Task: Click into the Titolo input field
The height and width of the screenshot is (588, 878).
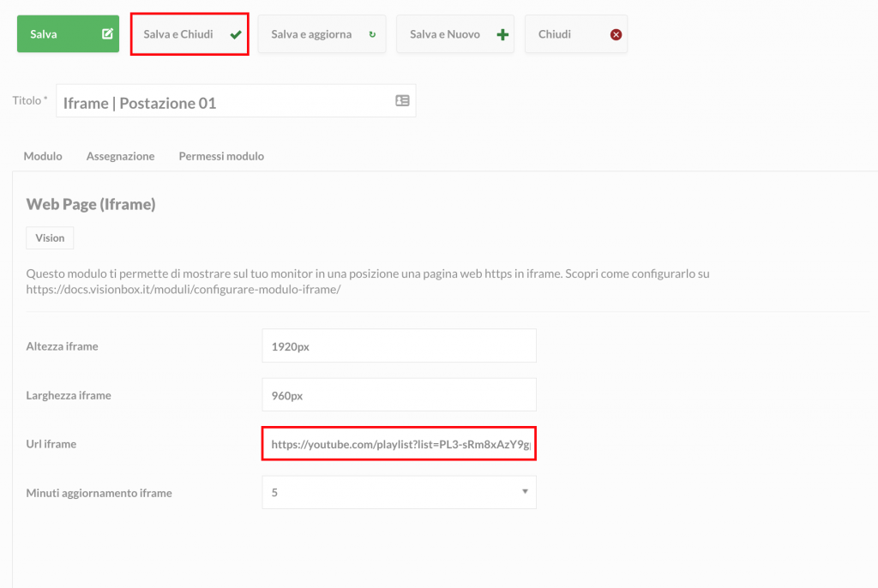Action: click(x=236, y=101)
